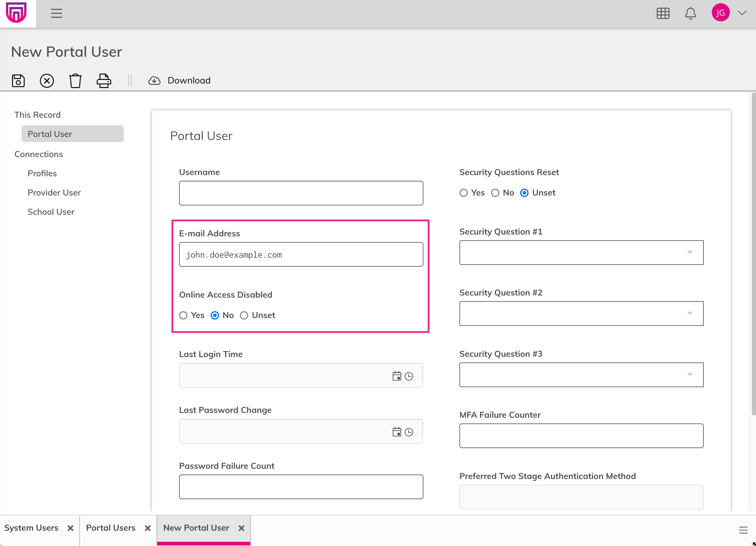The height and width of the screenshot is (546, 756).
Task: Select Portal User in the sidebar
Action: (x=73, y=134)
